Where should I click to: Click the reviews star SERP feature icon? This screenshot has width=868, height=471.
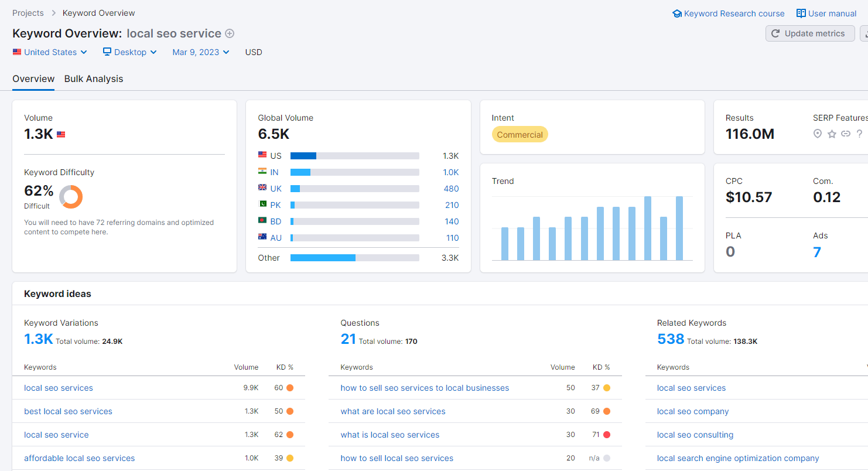[x=832, y=134]
